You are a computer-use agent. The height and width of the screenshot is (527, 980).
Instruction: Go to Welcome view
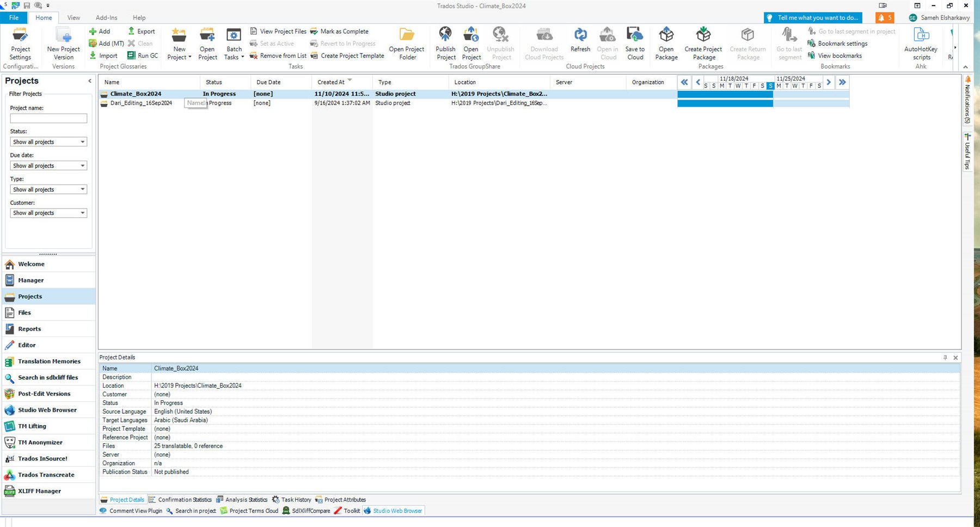click(48, 264)
